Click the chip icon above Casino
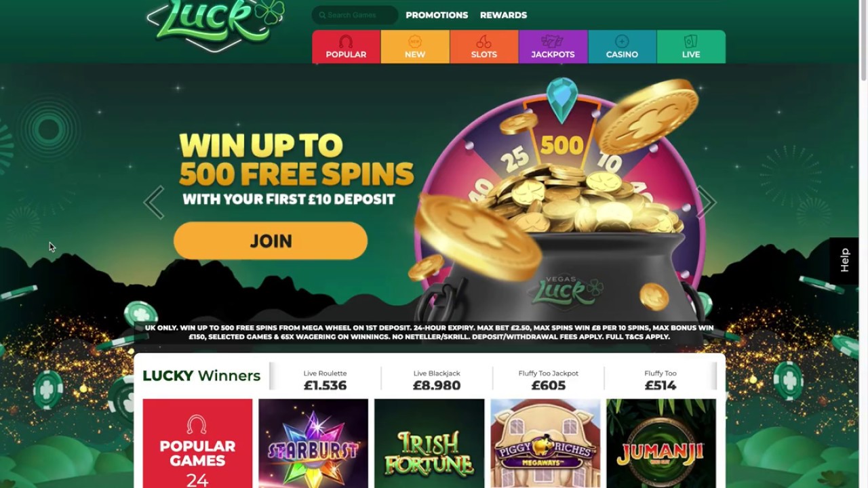 (x=622, y=41)
